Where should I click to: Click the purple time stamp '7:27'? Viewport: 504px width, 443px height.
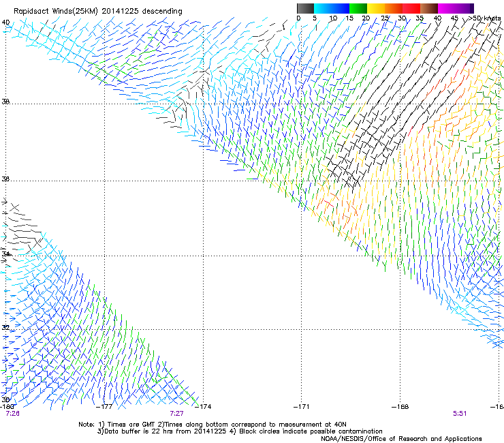point(177,414)
